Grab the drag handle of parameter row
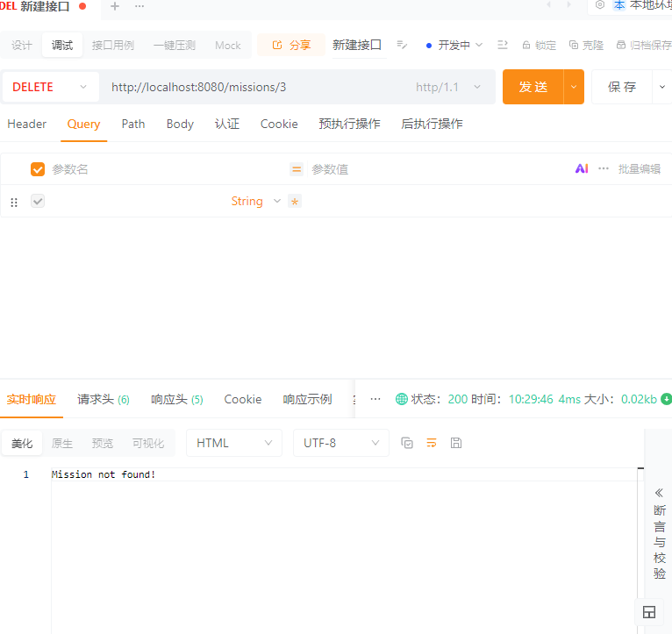 click(14, 203)
